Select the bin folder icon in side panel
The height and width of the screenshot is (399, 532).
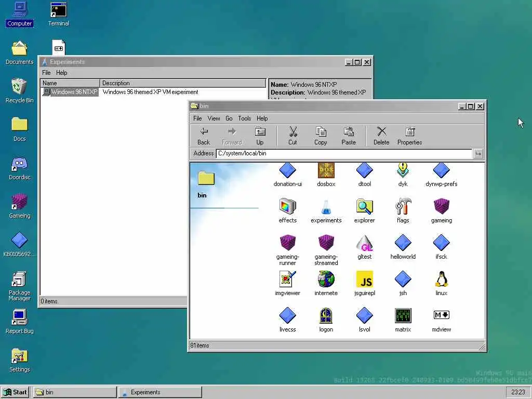[206, 179]
